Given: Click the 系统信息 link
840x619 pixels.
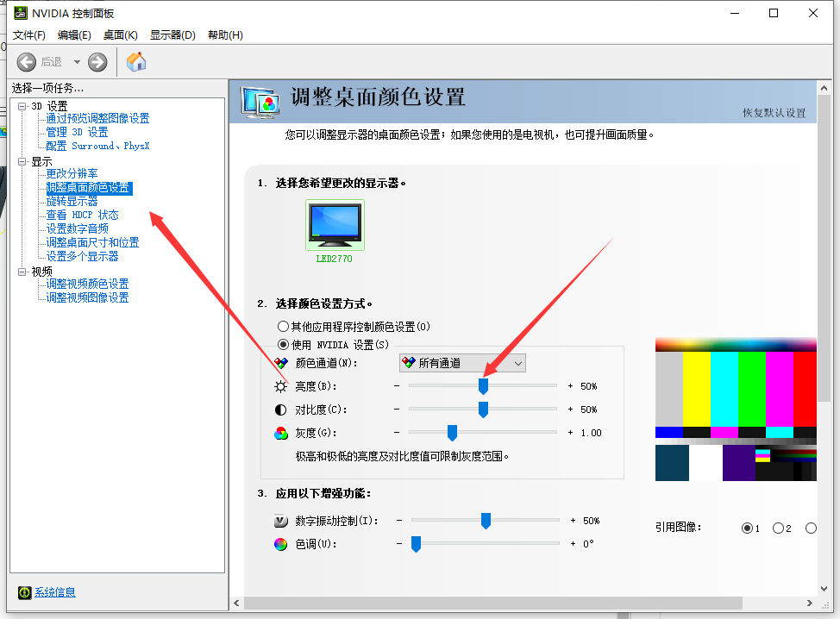Looking at the screenshot, I should [54, 592].
